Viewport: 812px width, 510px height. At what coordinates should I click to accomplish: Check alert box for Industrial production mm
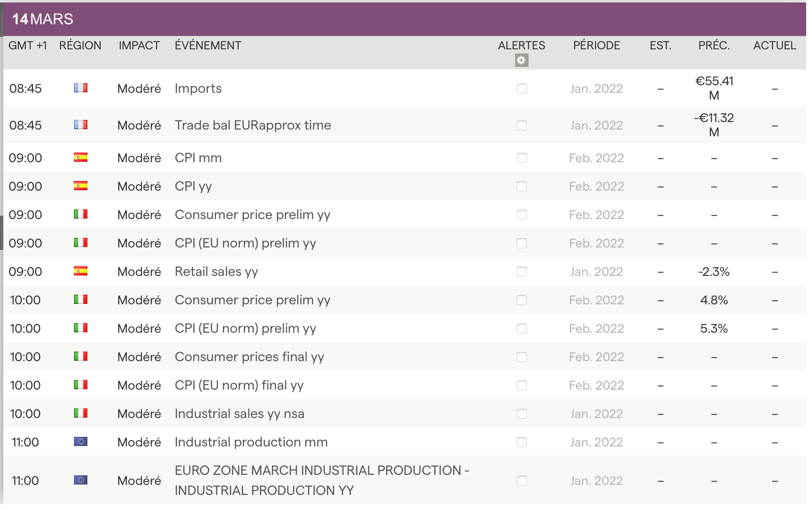(x=521, y=442)
